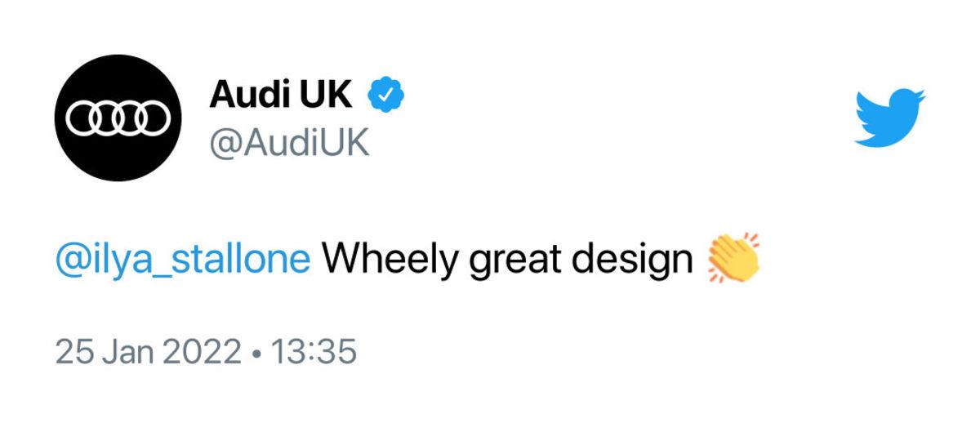Open the @ilya_stallone mention

coord(182,260)
